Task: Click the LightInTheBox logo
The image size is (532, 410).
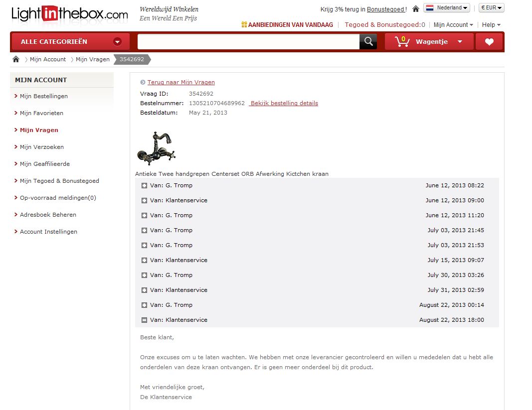Action: coord(69,14)
